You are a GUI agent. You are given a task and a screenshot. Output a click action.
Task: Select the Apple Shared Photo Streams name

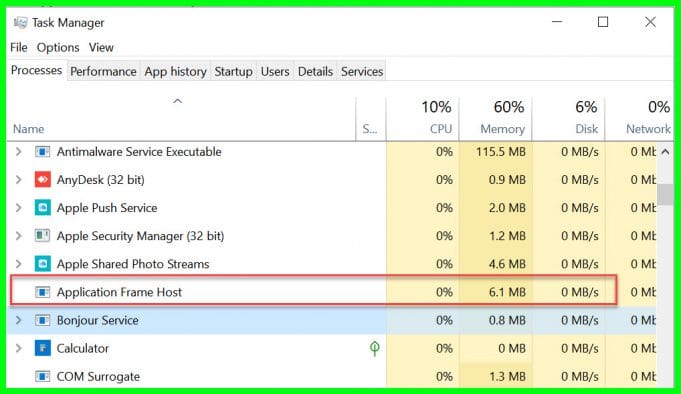133,264
